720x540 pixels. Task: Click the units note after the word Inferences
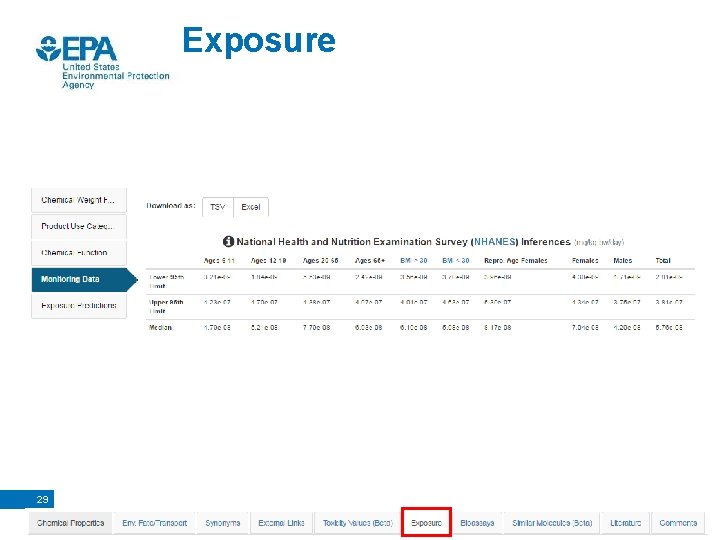click(x=599, y=242)
